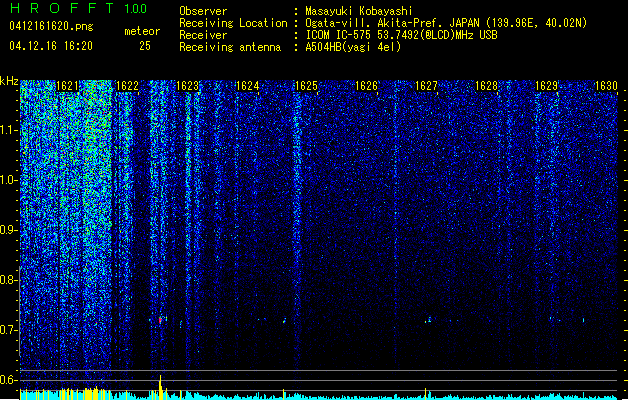Select the observer name Masayuki Kobayashi
This screenshot has height=400, width=629.
pos(359,11)
